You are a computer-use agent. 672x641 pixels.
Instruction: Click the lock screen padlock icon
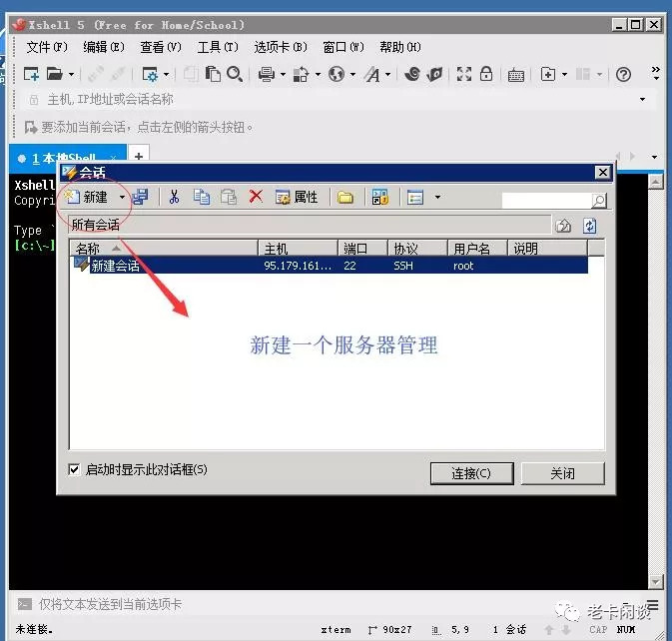coord(486,74)
